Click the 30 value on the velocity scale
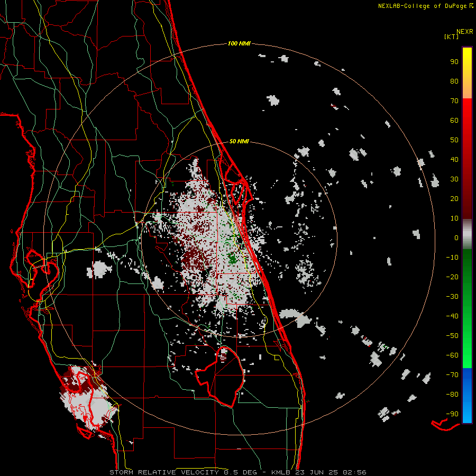The image size is (476, 476). tap(454, 179)
